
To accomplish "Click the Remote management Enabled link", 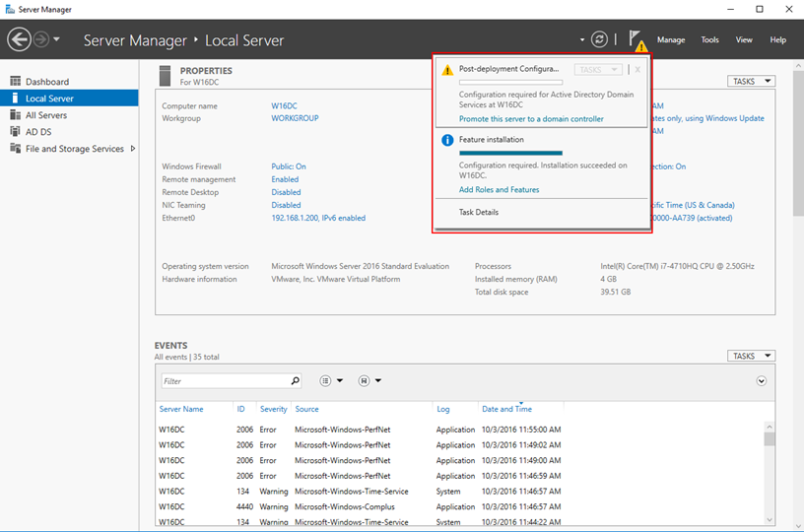I will pyautogui.click(x=285, y=179).
